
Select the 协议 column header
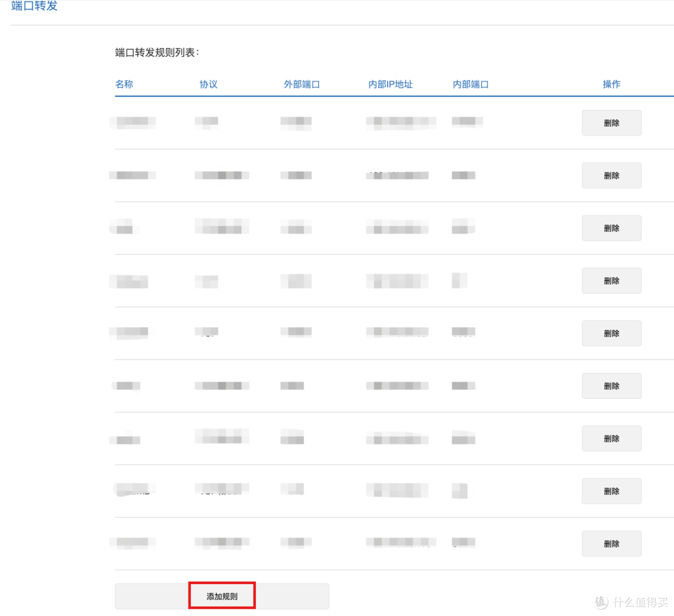[x=208, y=84]
